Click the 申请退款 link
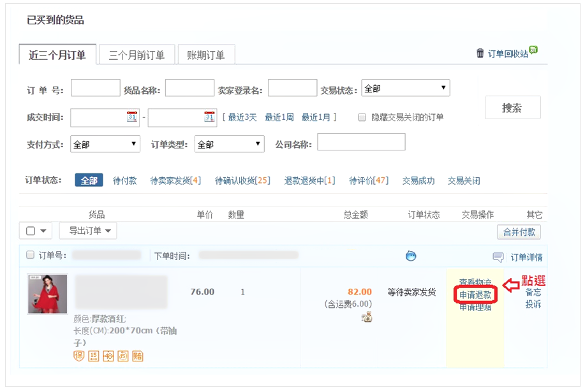 tap(475, 295)
